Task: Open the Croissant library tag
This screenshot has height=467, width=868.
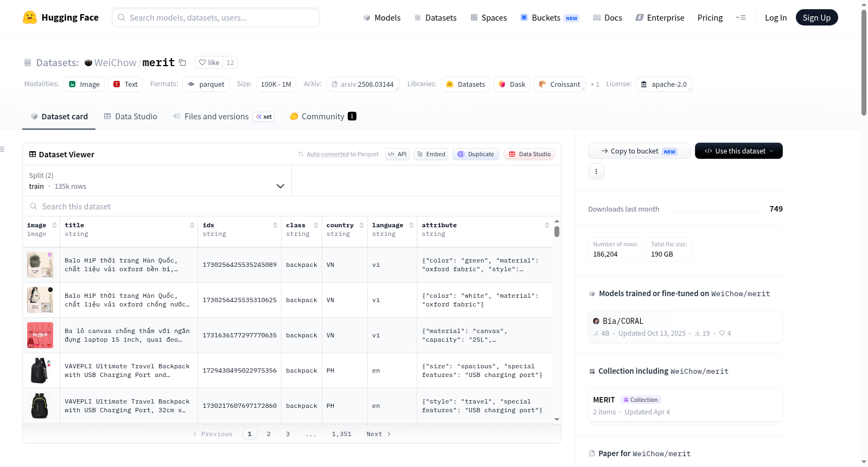Action: (560, 84)
